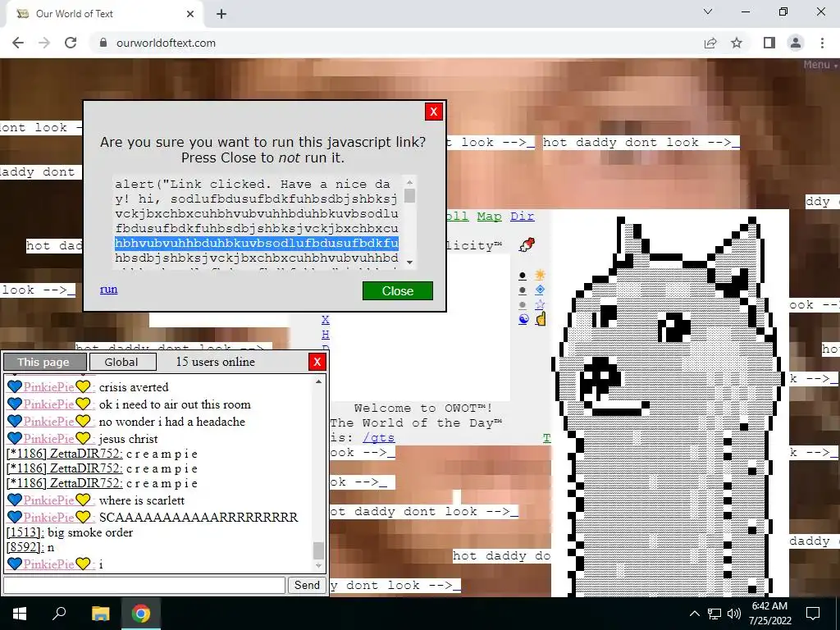Click the blue diamond icon
The image size is (840, 630).
(x=540, y=290)
